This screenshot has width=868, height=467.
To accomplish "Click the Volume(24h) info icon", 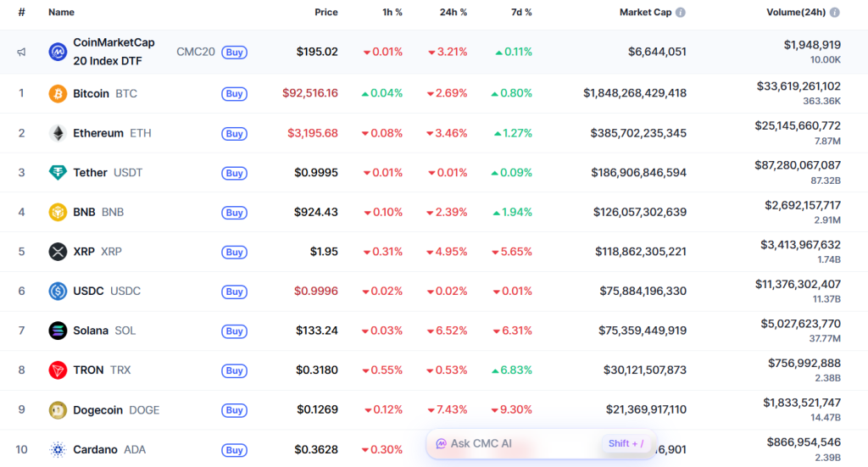I will (835, 13).
